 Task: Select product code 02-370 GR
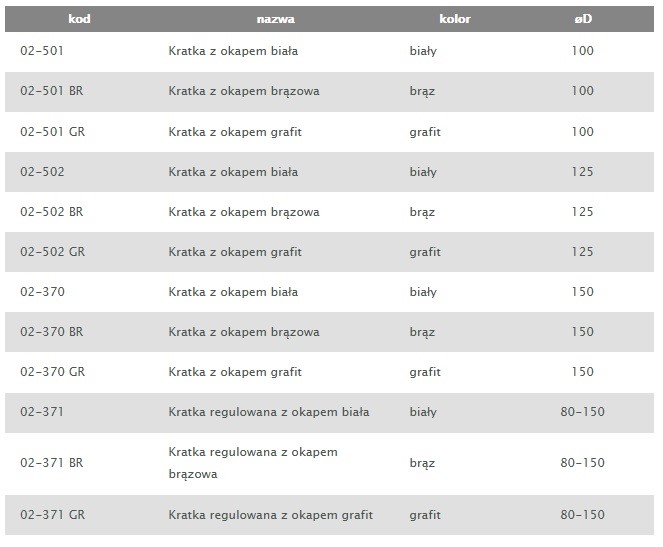click(x=52, y=372)
